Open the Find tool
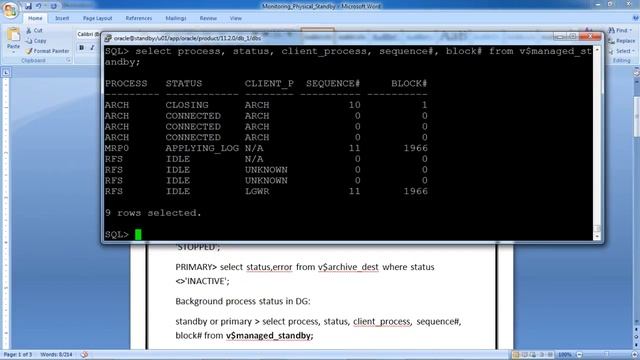 pos(620,30)
